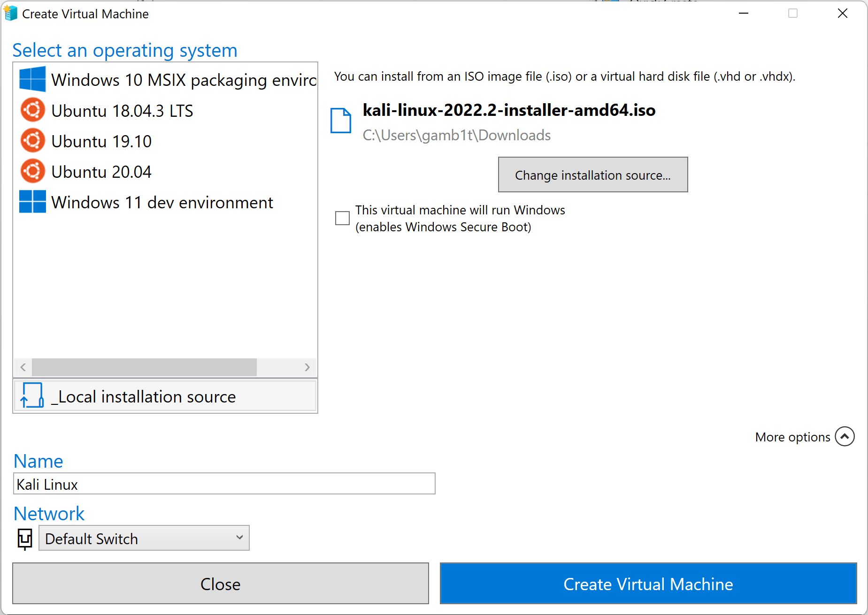This screenshot has width=868, height=615.
Task: Click the right scroll arrow under the OS list
Action: click(307, 367)
